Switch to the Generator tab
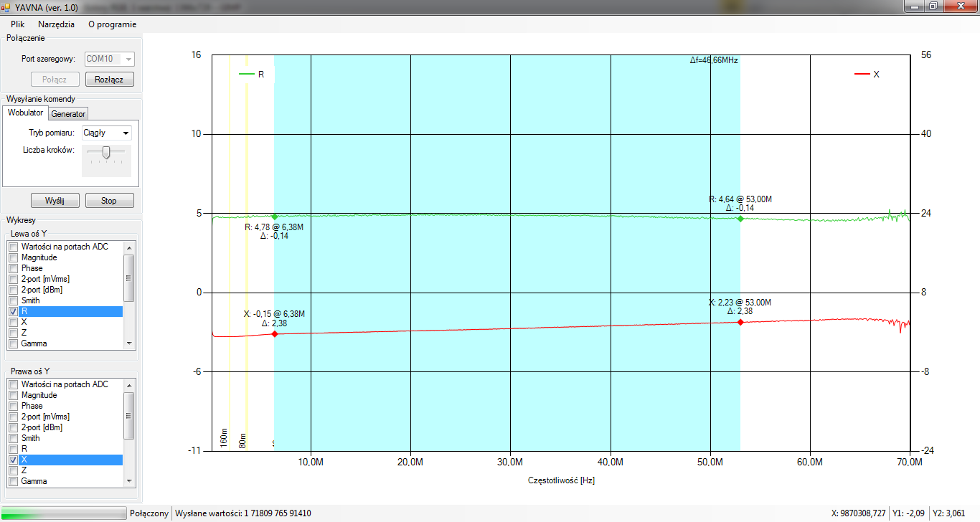Image resolution: width=980 pixels, height=522 pixels. (68, 114)
